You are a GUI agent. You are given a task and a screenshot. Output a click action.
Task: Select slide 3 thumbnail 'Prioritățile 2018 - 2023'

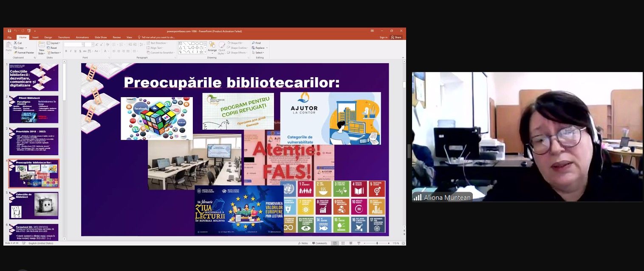point(34,141)
